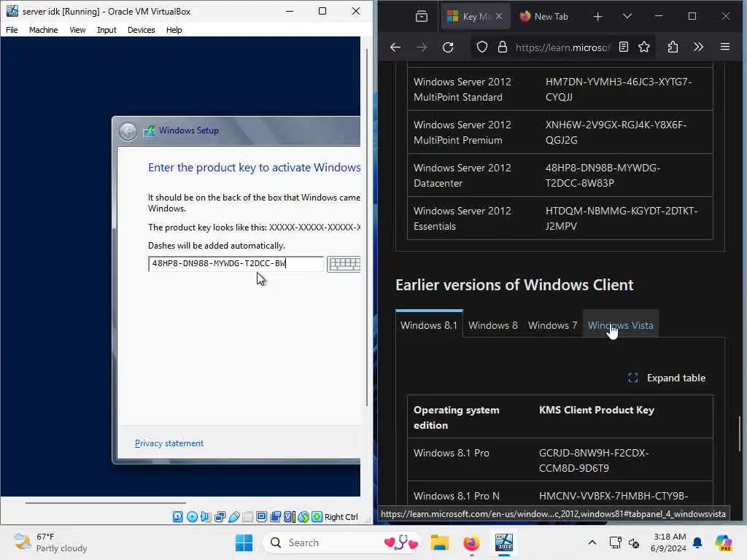The image size is (747, 560).
Task: Open the View menu in VirtualBox
Action: (77, 30)
